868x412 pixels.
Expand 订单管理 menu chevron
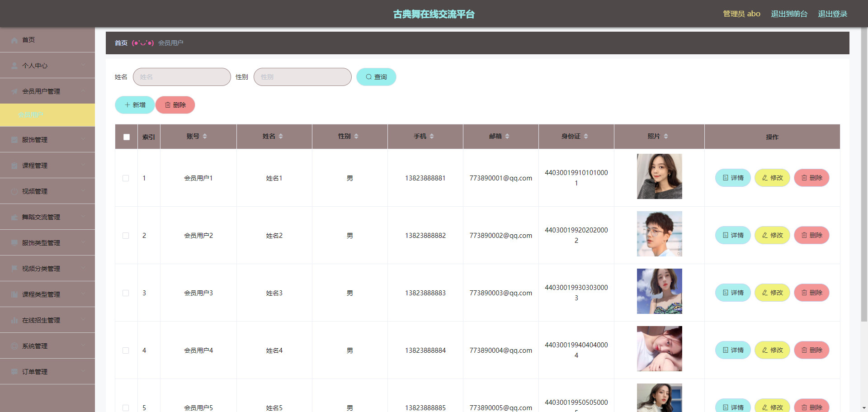coord(83,372)
